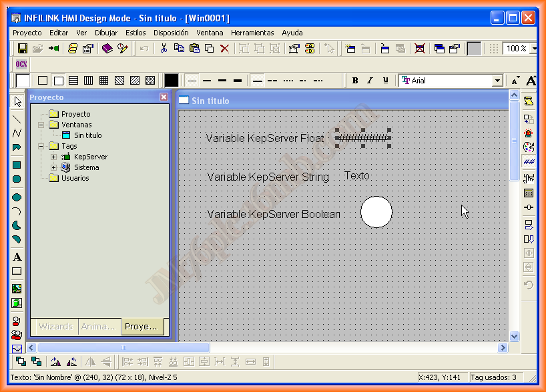
Task: Click the white circle Boolean indicator on canvas
Action: [x=376, y=213]
